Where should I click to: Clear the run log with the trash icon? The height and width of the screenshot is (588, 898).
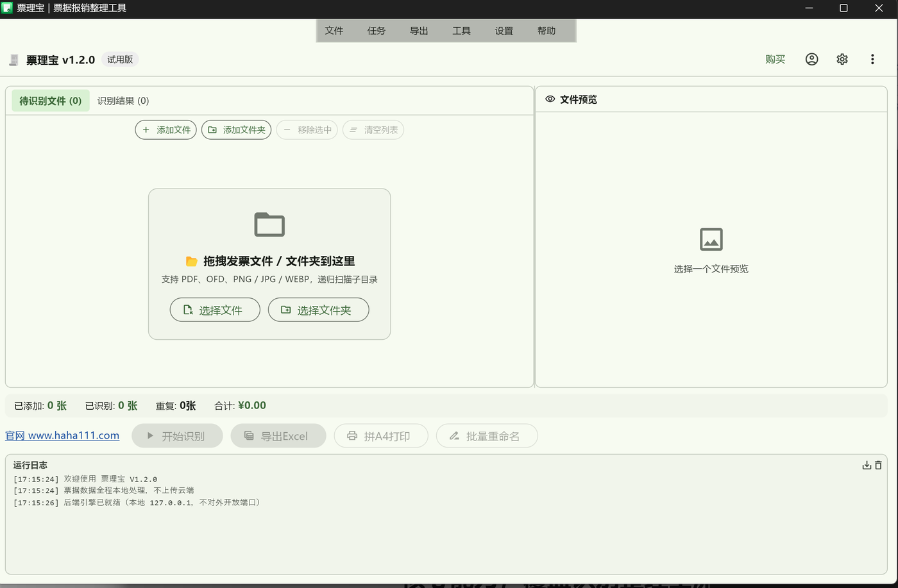878,465
